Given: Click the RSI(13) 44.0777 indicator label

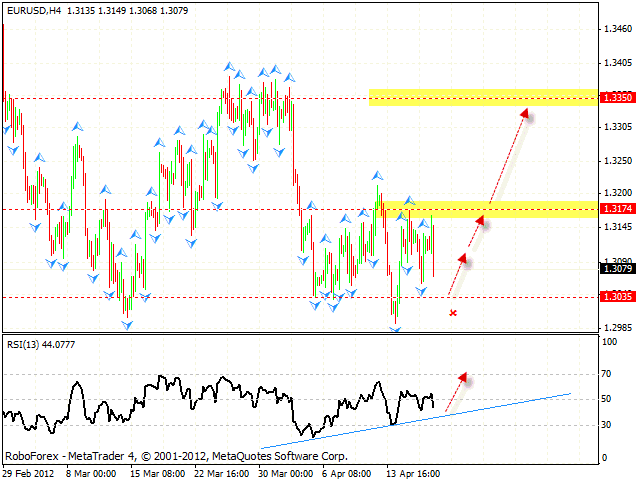Looking at the screenshot, I should tap(41, 345).
